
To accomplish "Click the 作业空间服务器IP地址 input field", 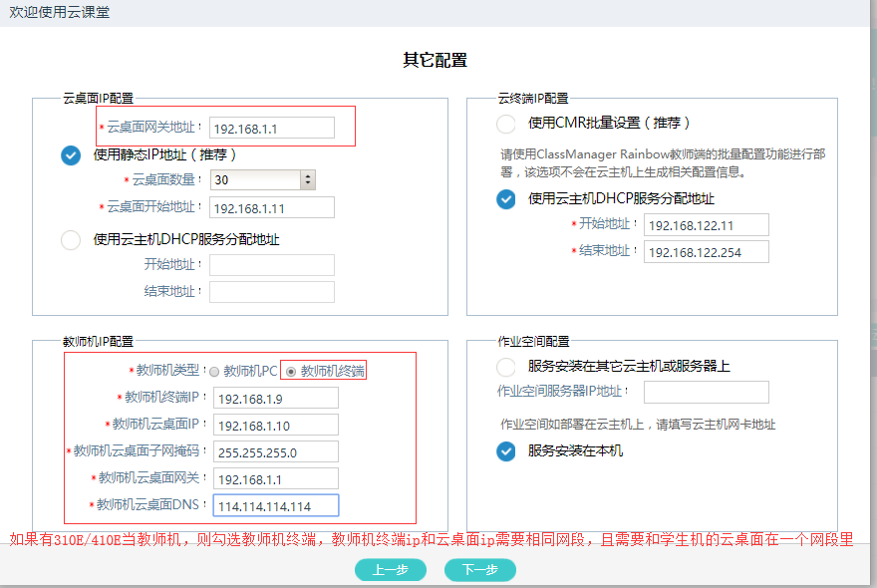I will (706, 392).
